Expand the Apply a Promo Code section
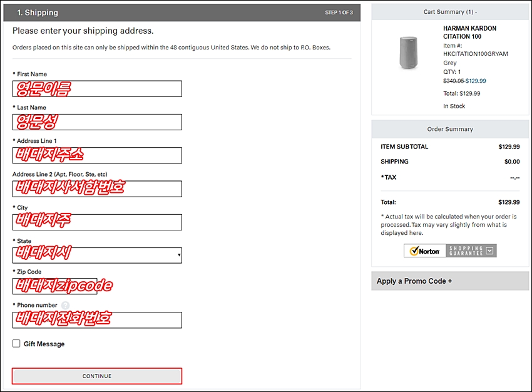 [450, 281]
